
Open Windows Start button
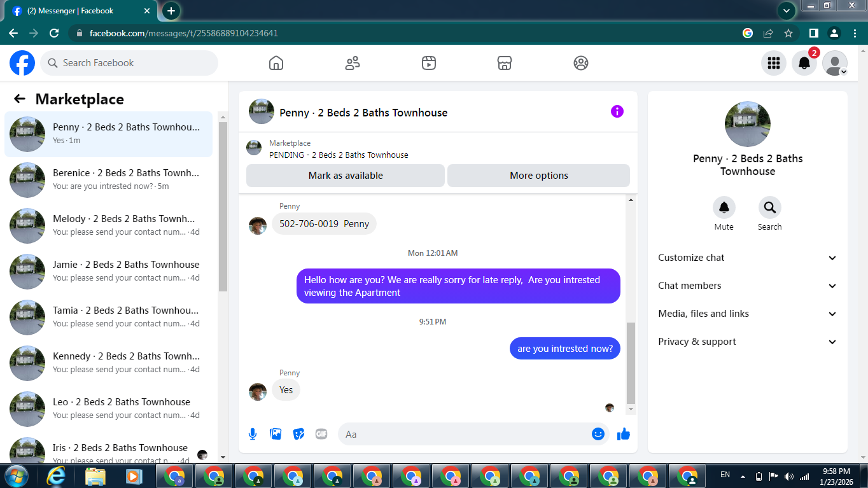(x=15, y=476)
